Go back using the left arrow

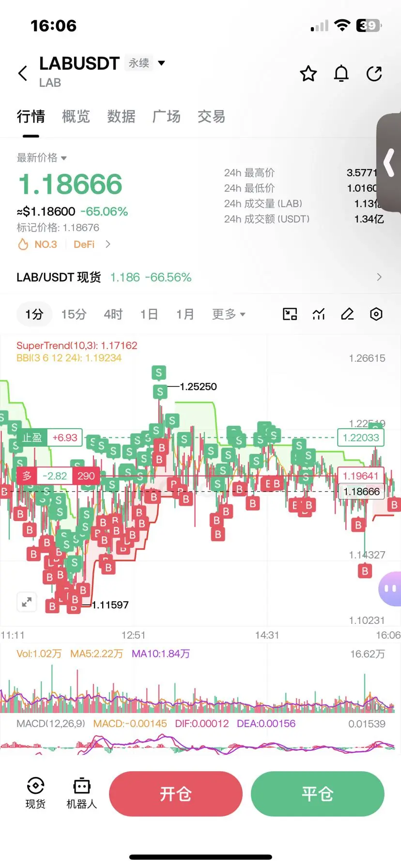point(23,74)
